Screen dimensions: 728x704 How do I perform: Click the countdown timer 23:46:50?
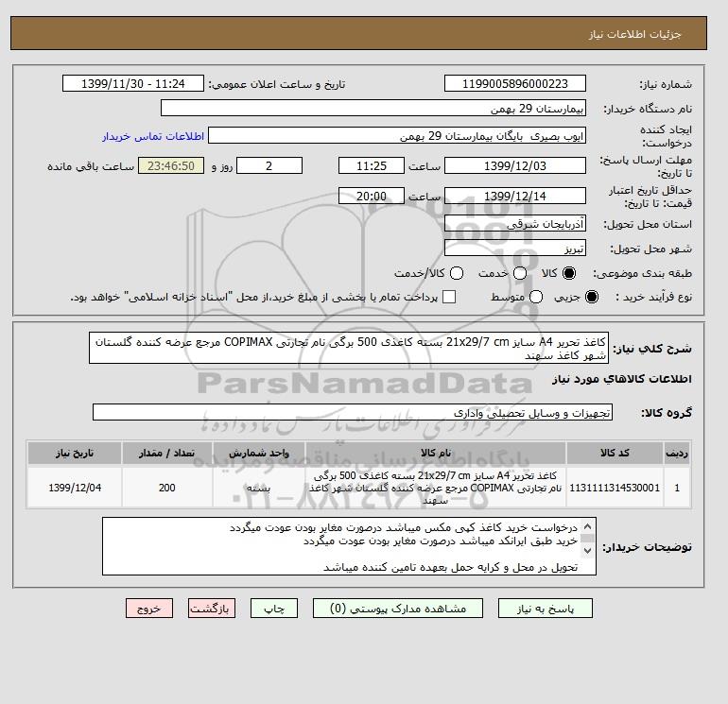tap(171, 165)
